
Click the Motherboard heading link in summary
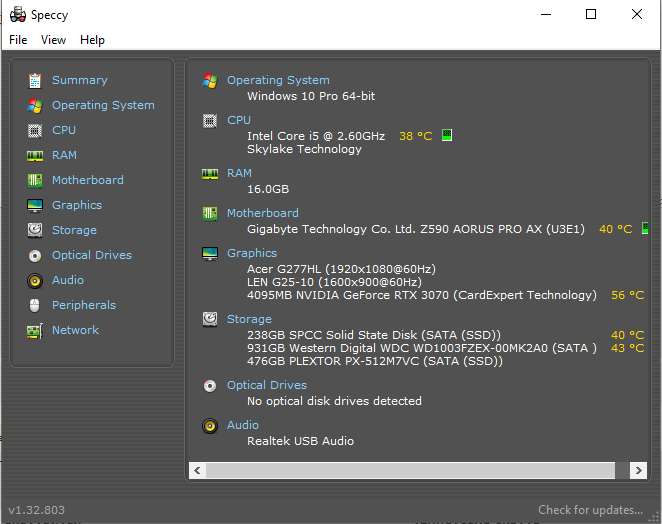coord(263,213)
